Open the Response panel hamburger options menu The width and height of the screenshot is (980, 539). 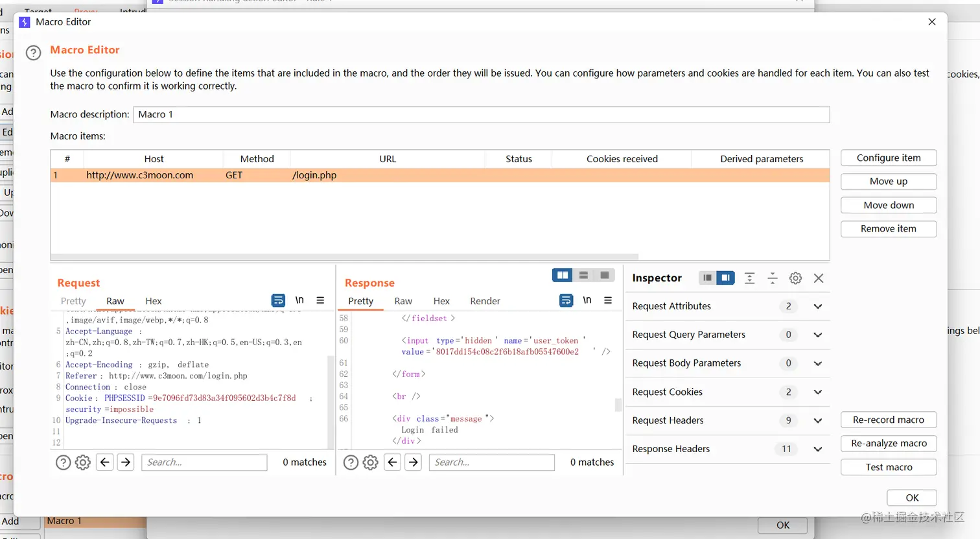(608, 300)
